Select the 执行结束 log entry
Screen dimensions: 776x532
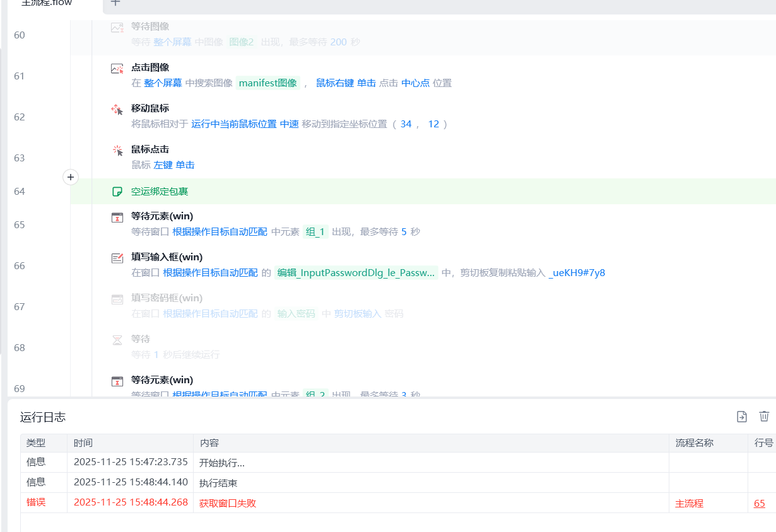pos(218,483)
